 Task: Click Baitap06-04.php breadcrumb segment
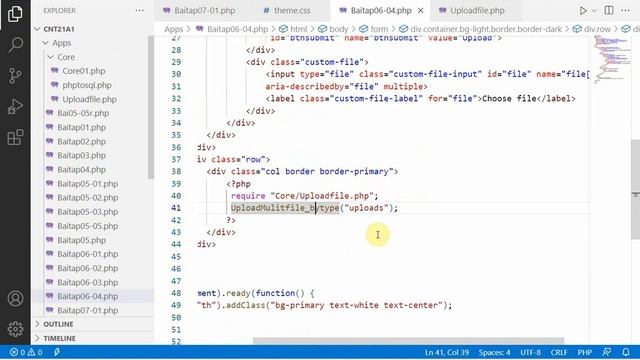(x=232, y=29)
